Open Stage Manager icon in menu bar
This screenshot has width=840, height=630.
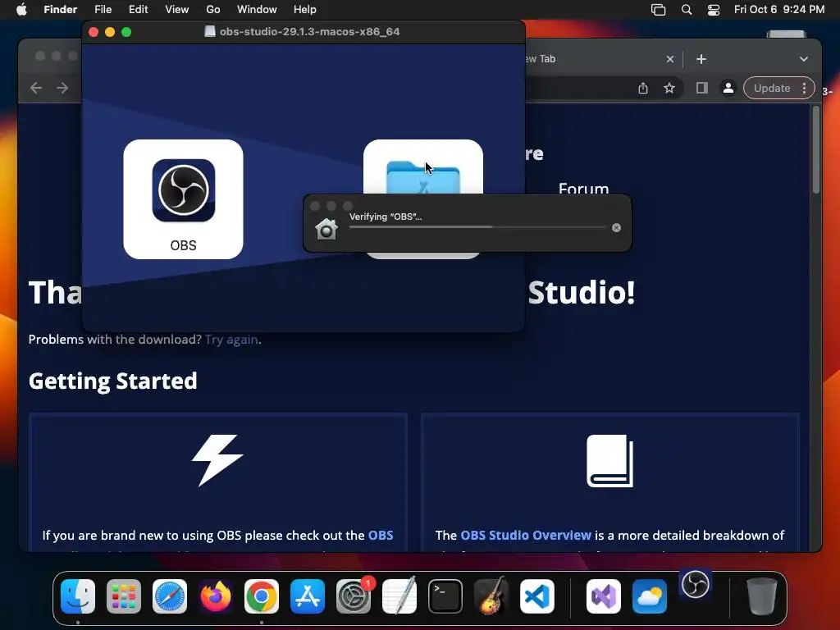click(x=659, y=10)
